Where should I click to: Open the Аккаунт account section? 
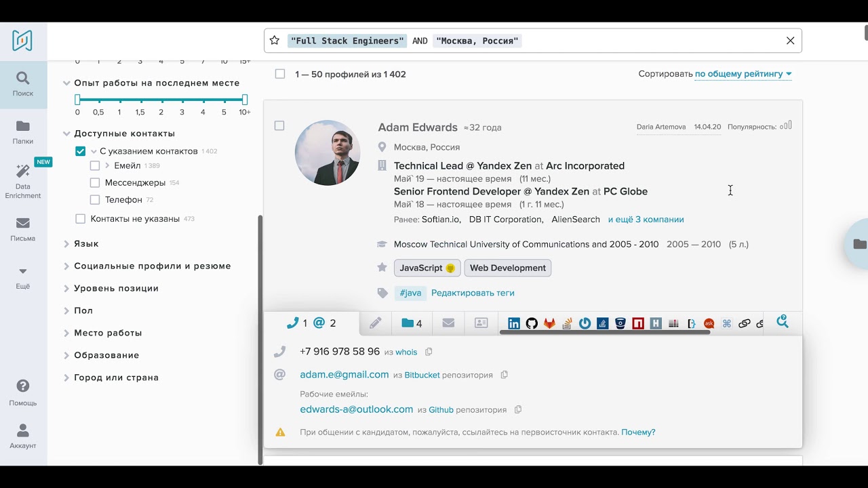click(23, 436)
